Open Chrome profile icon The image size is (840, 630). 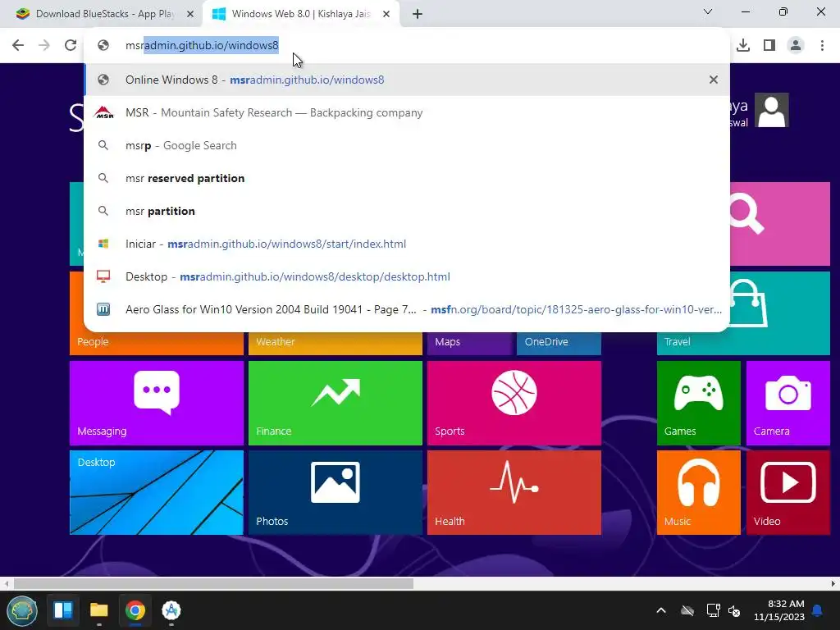pos(796,45)
